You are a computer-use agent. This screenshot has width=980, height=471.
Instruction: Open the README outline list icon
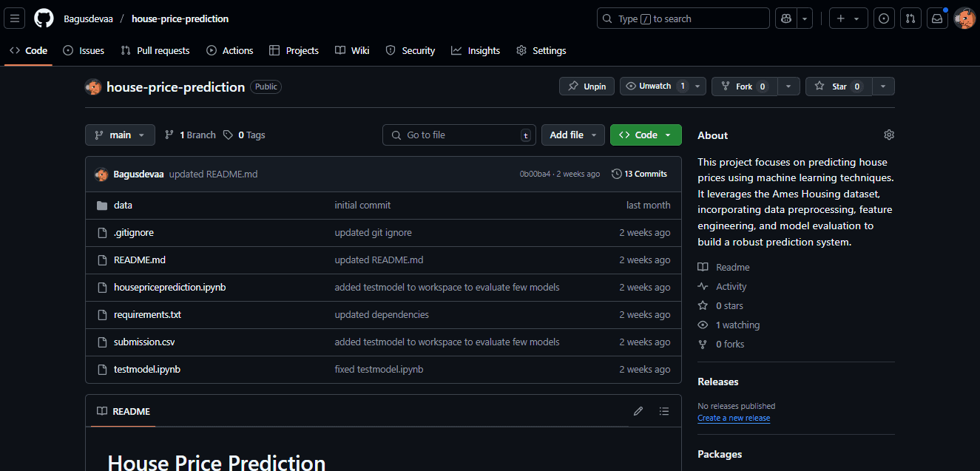pos(664,411)
